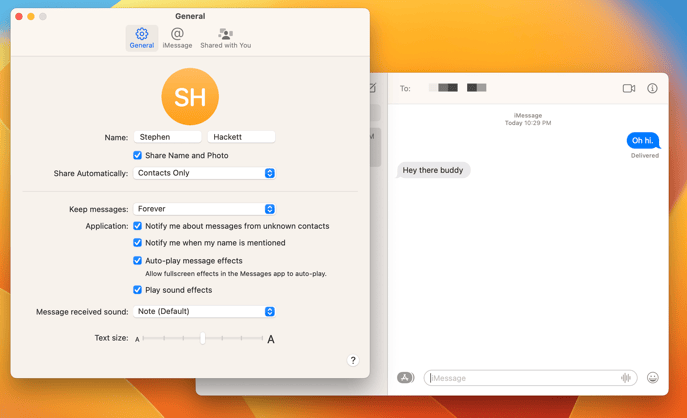Click the Text size slider handle
This screenshot has width=687, height=418.
pos(202,338)
